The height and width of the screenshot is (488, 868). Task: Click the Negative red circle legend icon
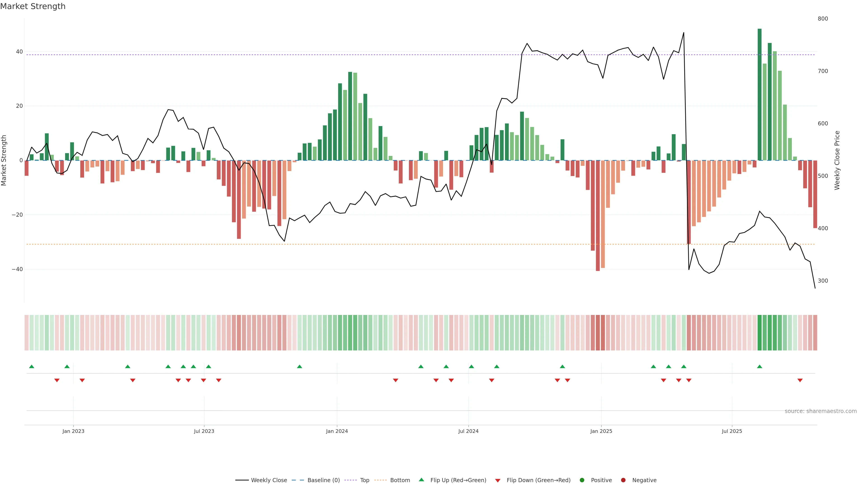pos(623,480)
